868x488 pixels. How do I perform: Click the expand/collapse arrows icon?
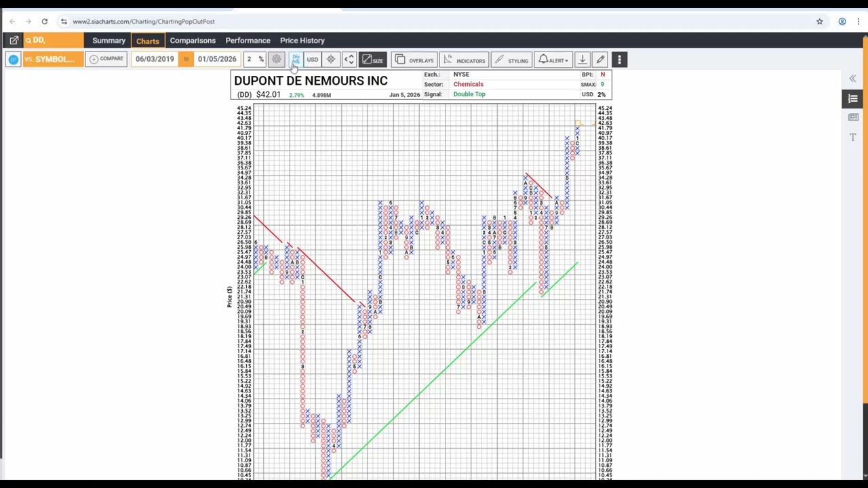pyautogui.click(x=349, y=60)
